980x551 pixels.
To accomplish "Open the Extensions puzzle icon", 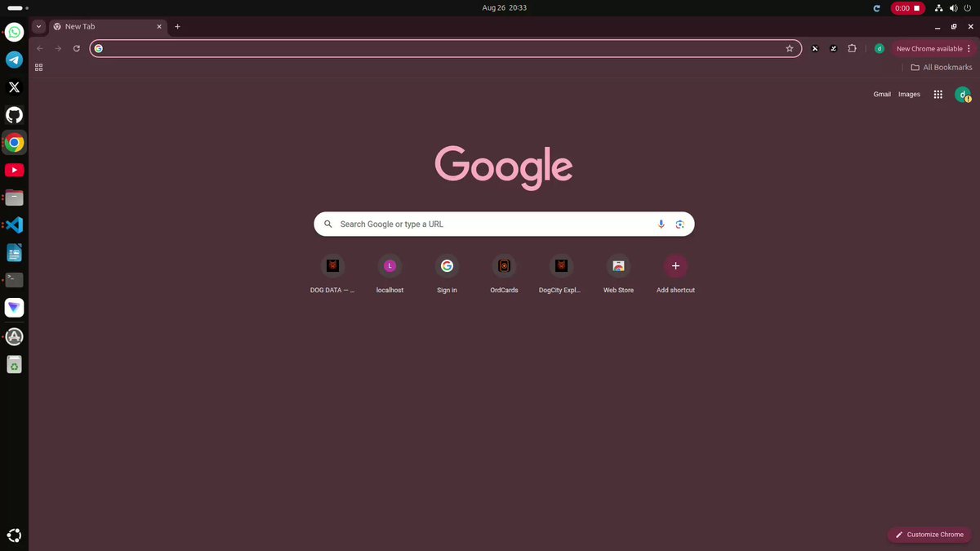I will pyautogui.click(x=852, y=49).
